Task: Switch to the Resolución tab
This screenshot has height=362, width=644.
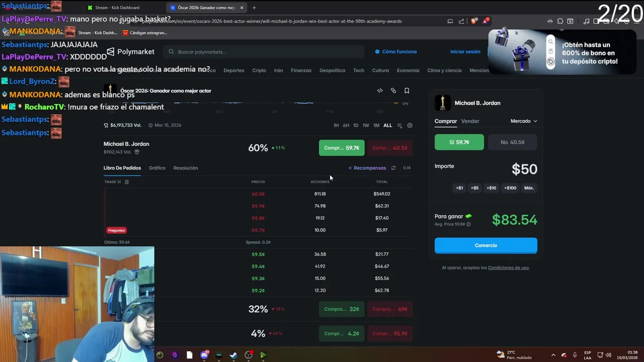Action: pyautogui.click(x=186, y=168)
